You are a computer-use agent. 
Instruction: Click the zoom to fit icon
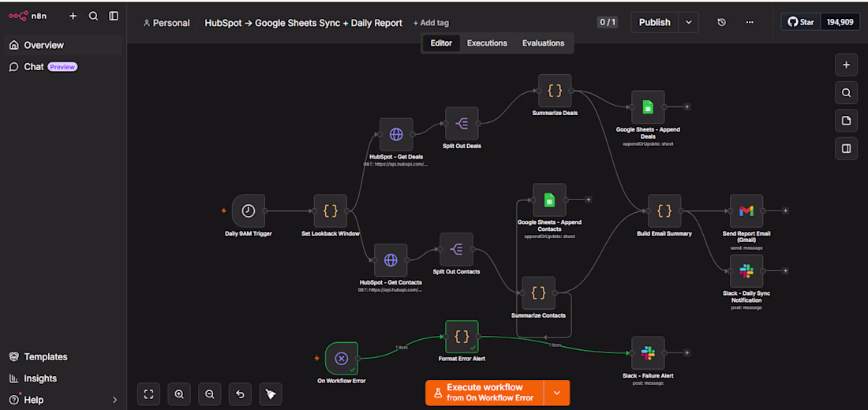148,394
